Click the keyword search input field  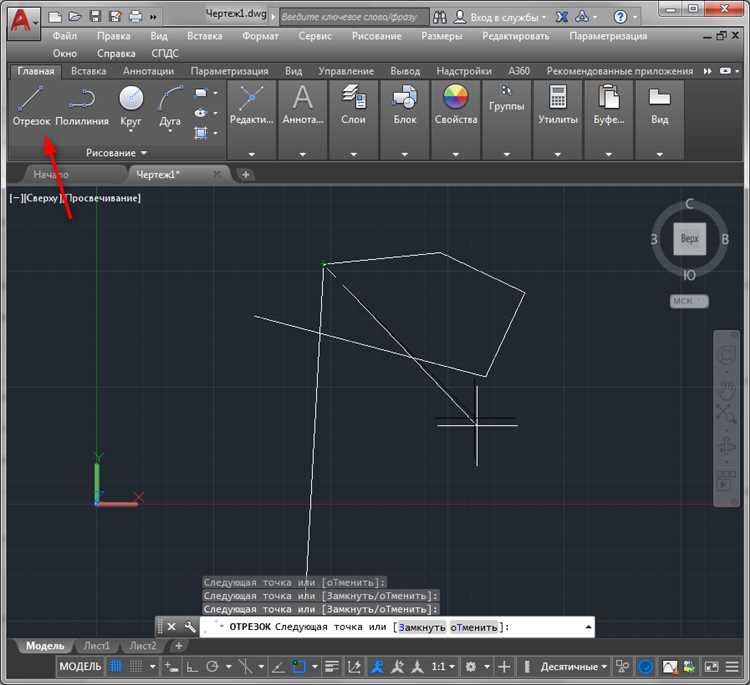[353, 17]
